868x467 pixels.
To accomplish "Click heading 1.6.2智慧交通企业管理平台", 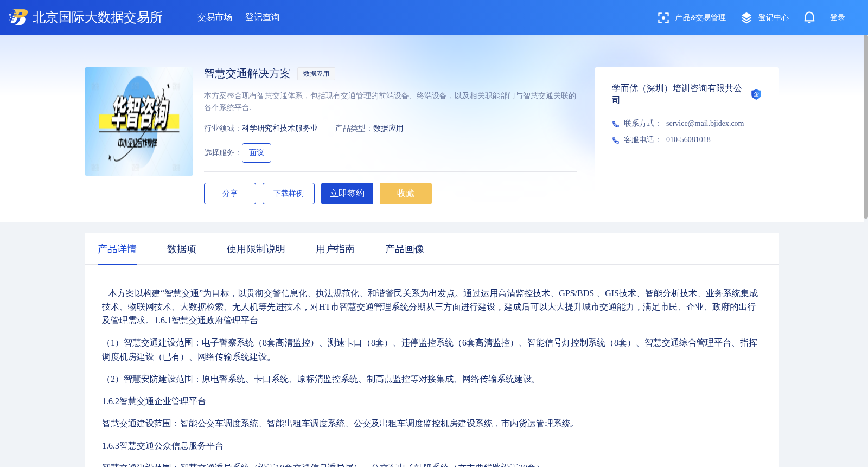I will pyautogui.click(x=154, y=401).
